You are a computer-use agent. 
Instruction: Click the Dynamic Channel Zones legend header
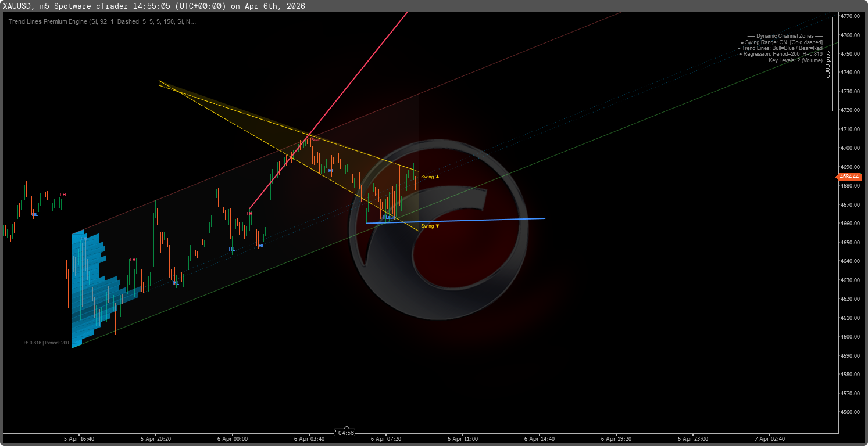point(784,36)
